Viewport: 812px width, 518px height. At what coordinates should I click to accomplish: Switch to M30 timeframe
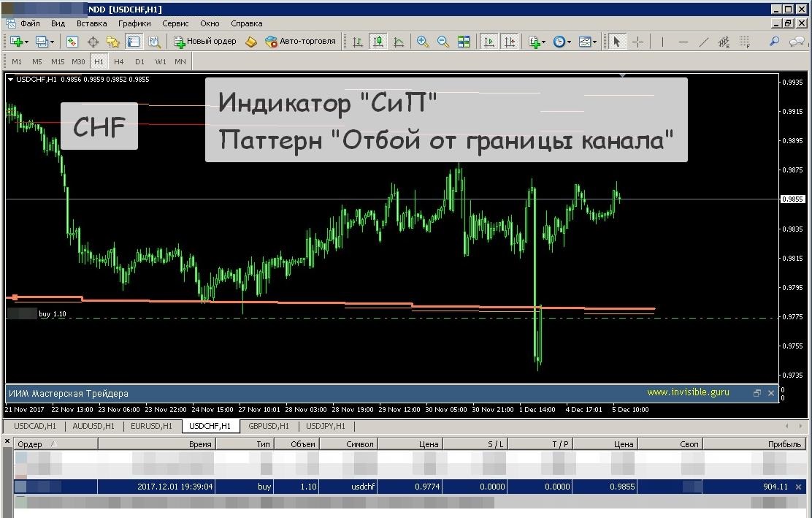click(78, 61)
